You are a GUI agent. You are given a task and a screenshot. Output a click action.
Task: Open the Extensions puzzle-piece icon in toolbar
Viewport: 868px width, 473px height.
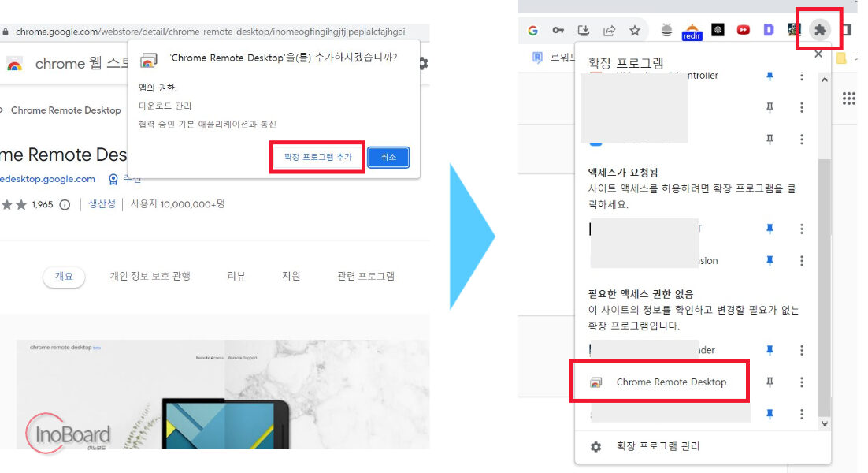820,30
